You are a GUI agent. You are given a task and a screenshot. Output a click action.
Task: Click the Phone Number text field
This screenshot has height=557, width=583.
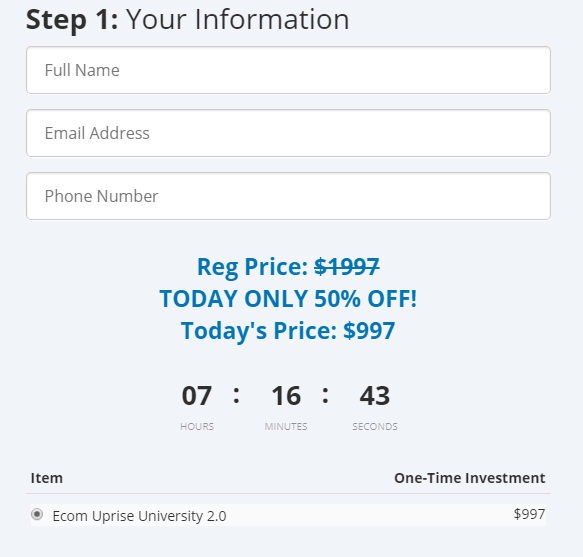[288, 196]
